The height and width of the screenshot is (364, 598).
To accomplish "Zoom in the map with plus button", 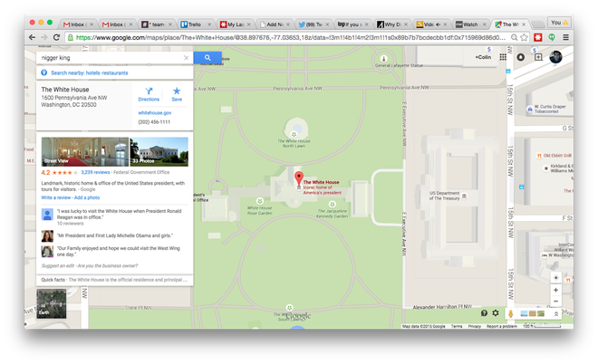I will [x=555, y=290].
